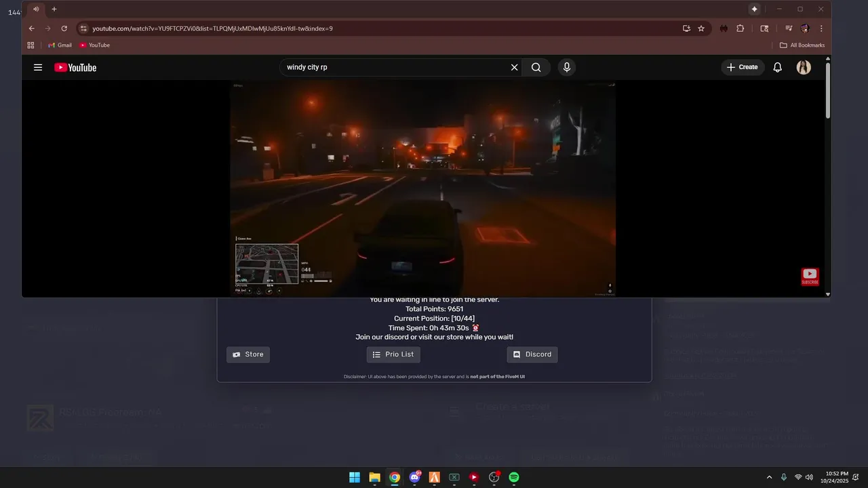The width and height of the screenshot is (868, 488).
Task: Open the Gmail bookmark
Action: point(60,45)
